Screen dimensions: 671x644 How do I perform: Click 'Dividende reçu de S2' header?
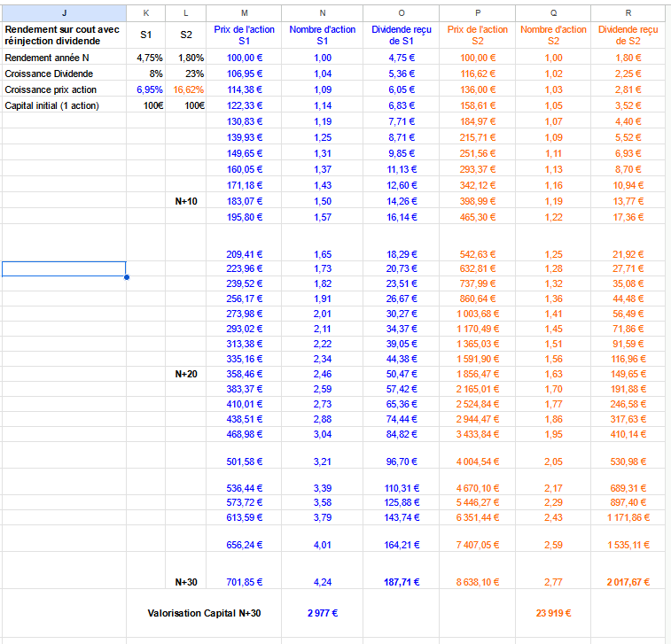tap(628, 35)
